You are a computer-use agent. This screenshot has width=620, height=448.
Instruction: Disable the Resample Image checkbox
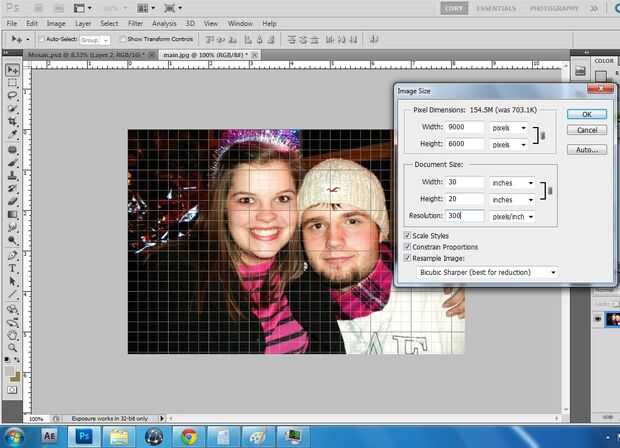coord(406,258)
